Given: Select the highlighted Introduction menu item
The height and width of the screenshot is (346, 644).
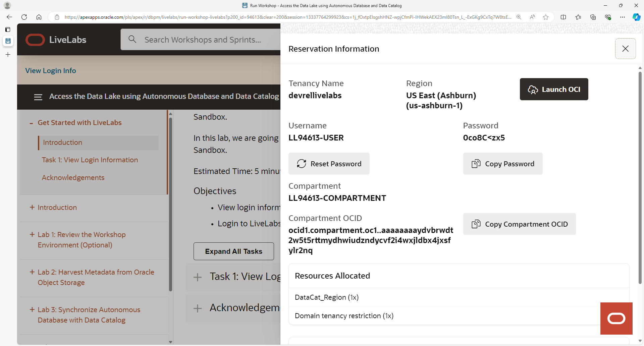Looking at the screenshot, I should tap(99, 142).
